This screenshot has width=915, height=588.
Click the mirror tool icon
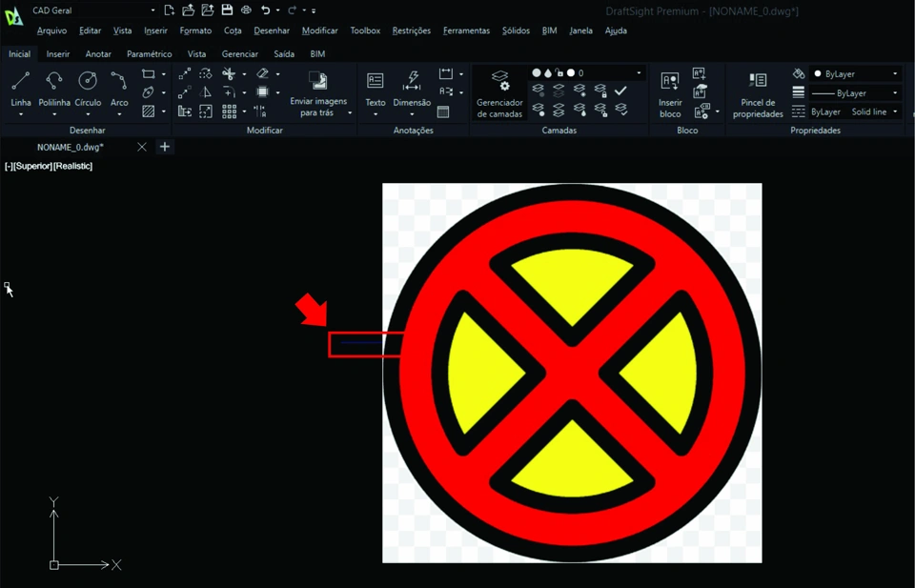pyautogui.click(x=206, y=92)
